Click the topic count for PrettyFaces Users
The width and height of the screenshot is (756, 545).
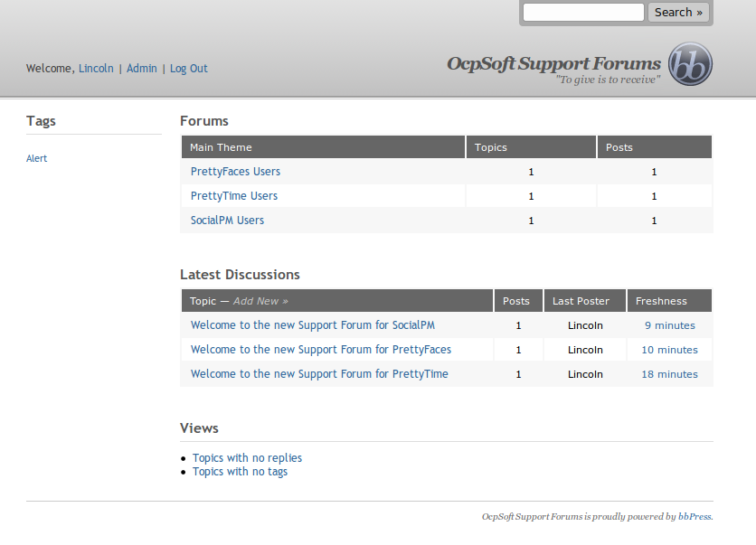531,172
